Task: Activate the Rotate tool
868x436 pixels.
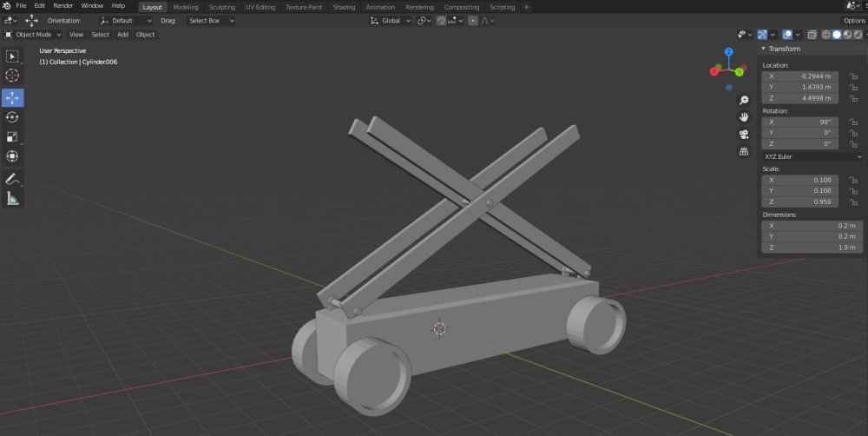Action: [x=13, y=117]
